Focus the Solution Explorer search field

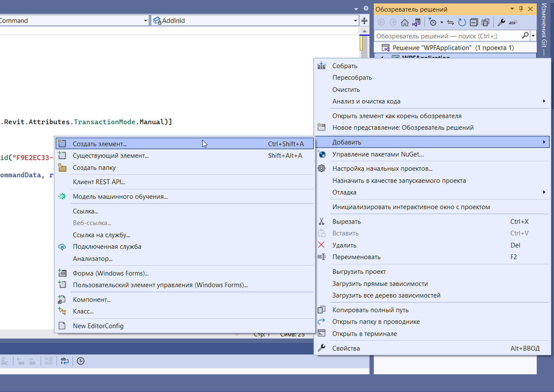447,36
